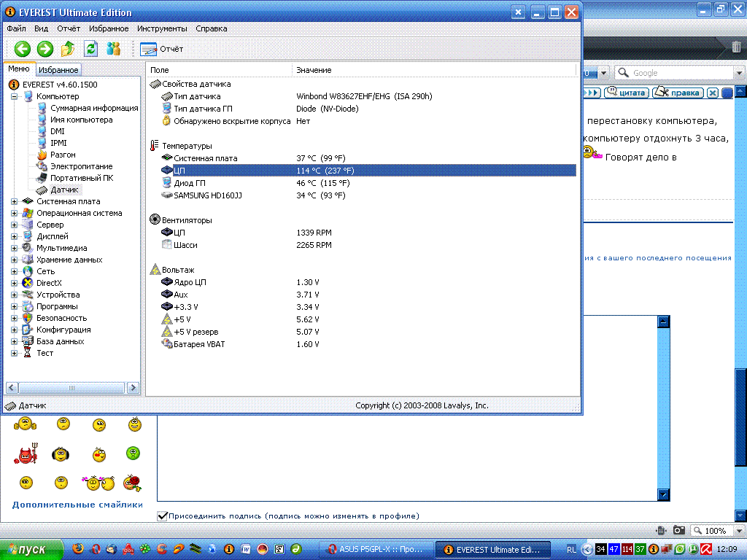Viewport: 747px width, 560px height.
Task: Select the Ядро ЦП voltage row
Action: [368, 282]
